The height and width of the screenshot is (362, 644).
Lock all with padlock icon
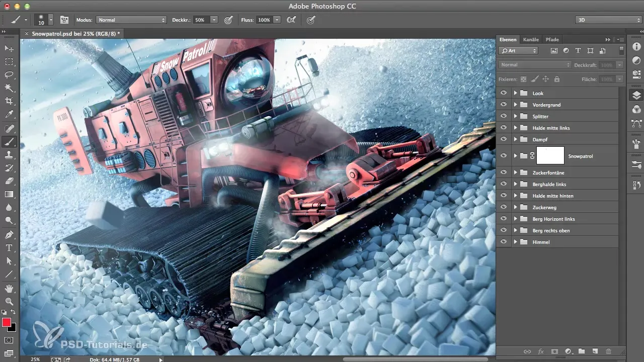coord(557,79)
